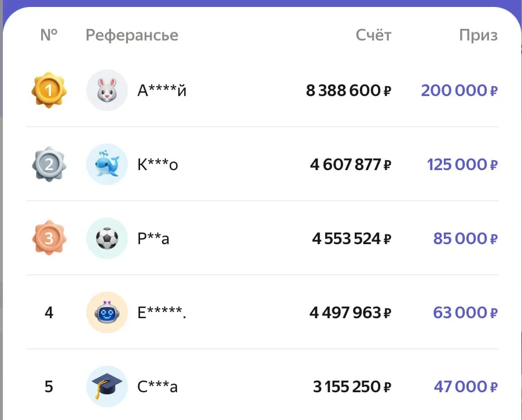Image resolution: width=522 pixels, height=420 pixels.
Task: Open the 125 000 ₽ prize amount
Action: coord(462,164)
